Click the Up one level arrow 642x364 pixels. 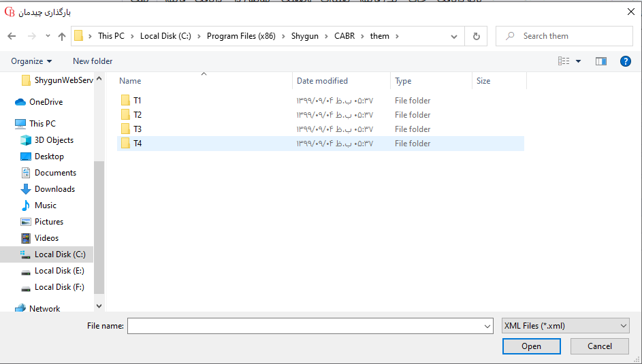coord(62,37)
